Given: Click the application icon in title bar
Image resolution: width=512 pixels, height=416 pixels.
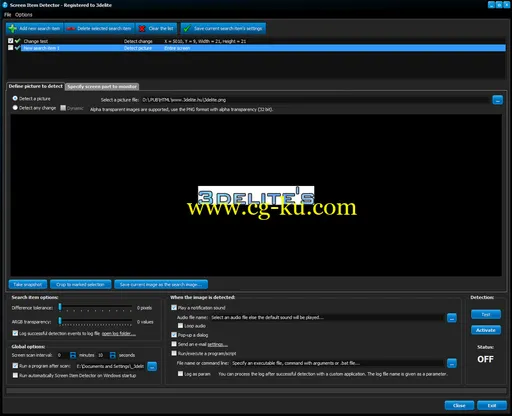Looking at the screenshot, I should click(5, 5).
